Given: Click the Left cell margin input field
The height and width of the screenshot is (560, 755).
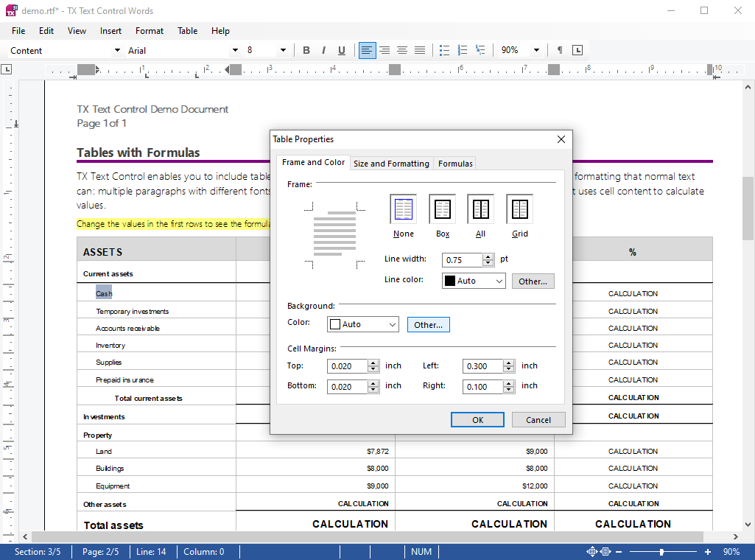Looking at the screenshot, I should (483, 366).
